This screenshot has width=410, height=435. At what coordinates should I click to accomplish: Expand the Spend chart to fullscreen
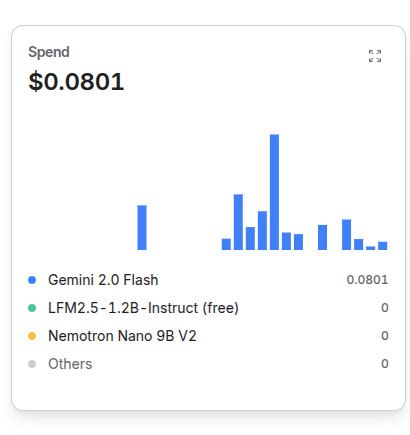[x=375, y=56]
